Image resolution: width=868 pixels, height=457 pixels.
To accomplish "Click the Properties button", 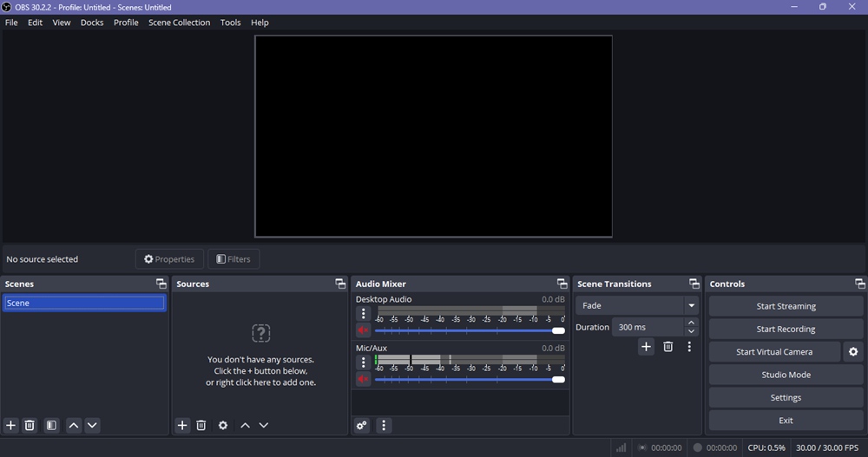I will [x=169, y=259].
